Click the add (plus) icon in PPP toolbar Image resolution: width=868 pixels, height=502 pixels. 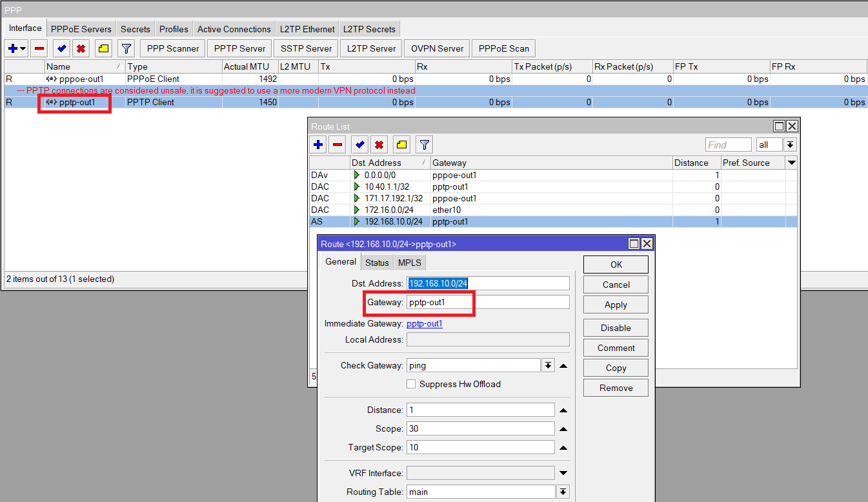[x=13, y=48]
